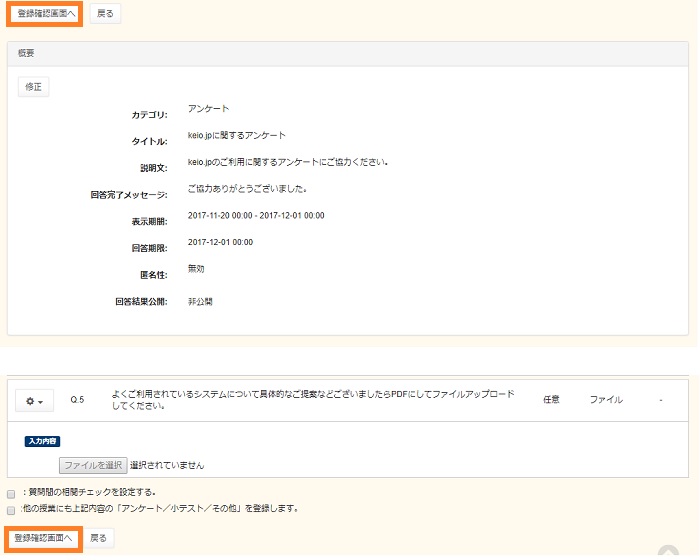Click the 任意 label in Q.5 row
Image resolution: width=700 pixels, height=560 pixels.
coord(551,400)
